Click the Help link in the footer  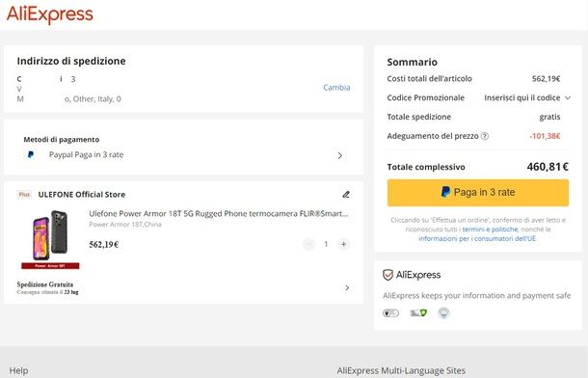coord(18,370)
